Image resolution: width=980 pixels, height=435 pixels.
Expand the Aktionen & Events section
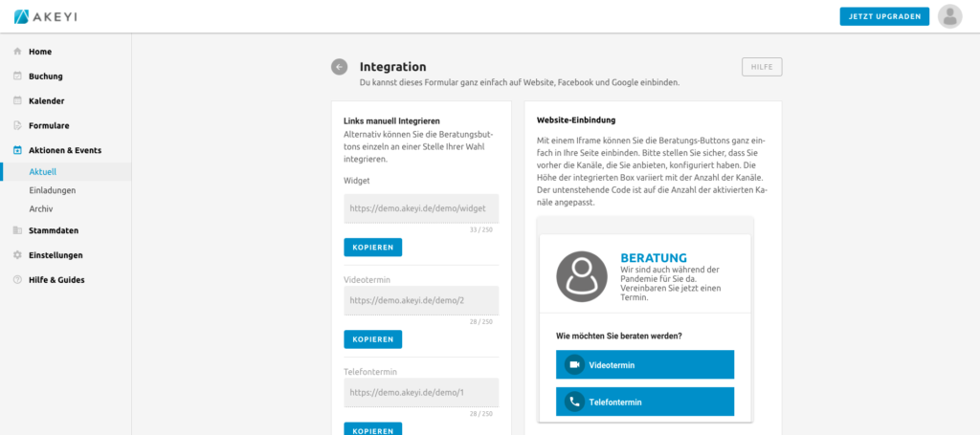64,150
